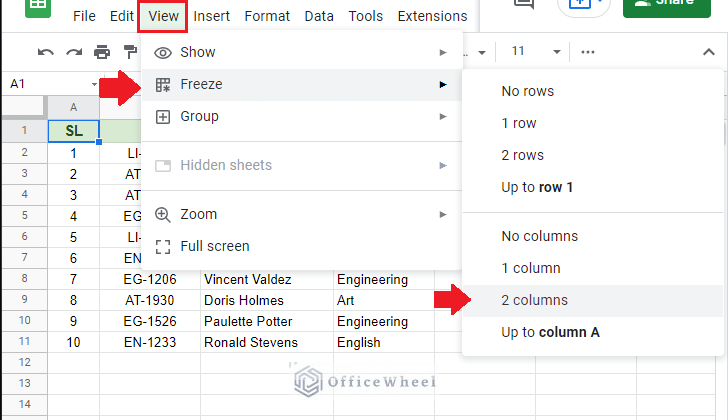Open the font size 11 dropdown
728x420 pixels.
pos(536,52)
